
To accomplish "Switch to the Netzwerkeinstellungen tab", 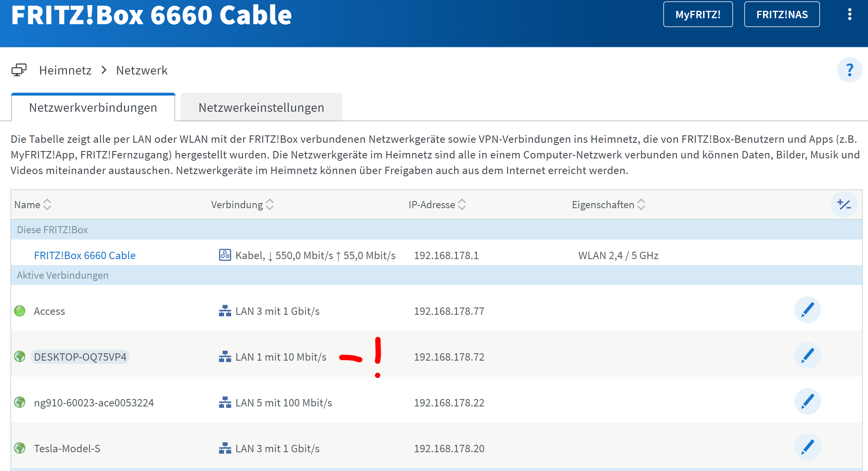I will coord(261,108).
